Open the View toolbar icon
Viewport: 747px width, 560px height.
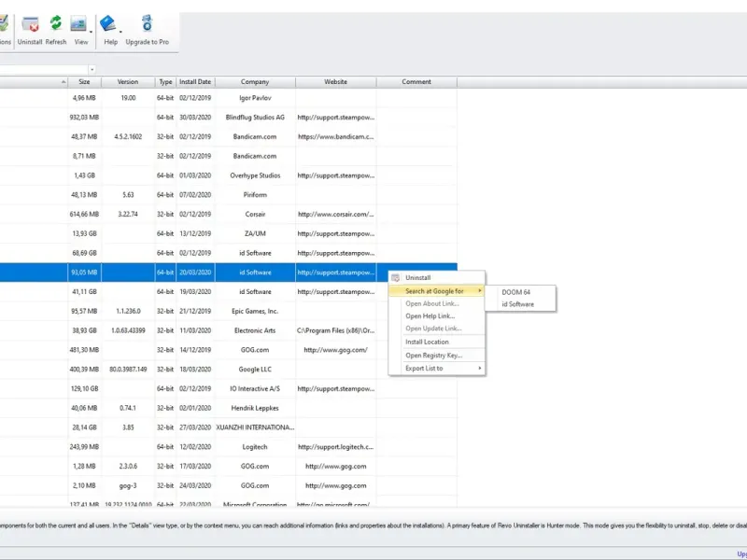click(78, 23)
